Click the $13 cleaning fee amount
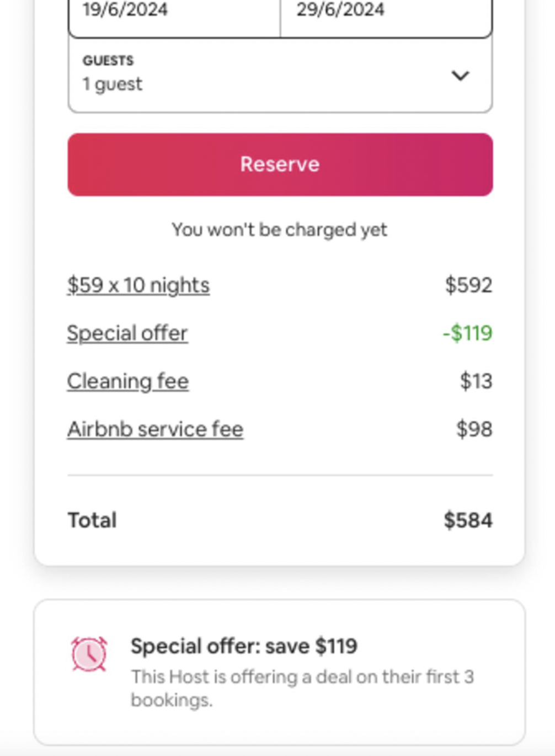This screenshot has height=756, width=555. (476, 381)
